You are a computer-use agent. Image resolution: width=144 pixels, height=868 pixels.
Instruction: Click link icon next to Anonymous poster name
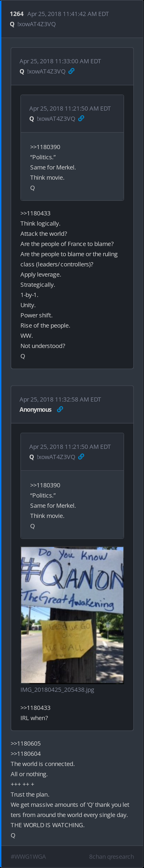coord(60,409)
